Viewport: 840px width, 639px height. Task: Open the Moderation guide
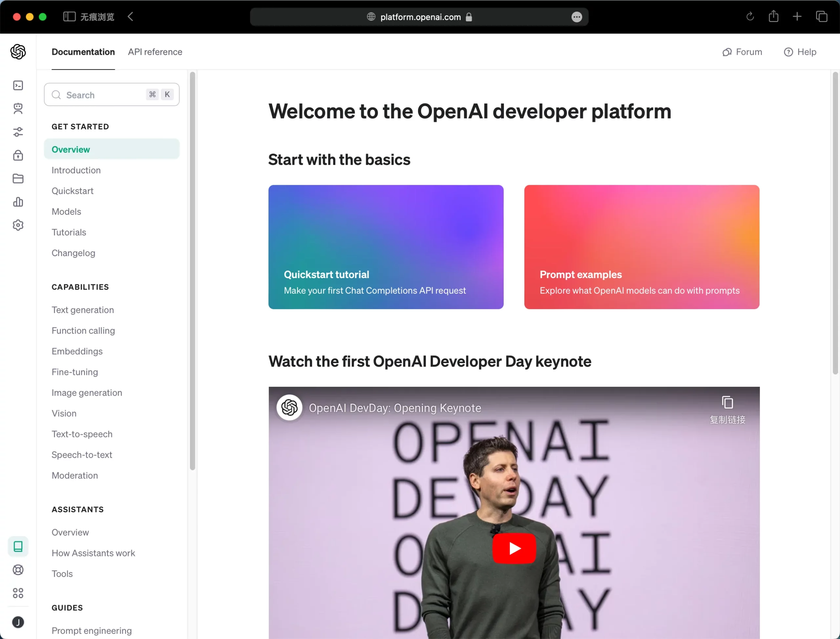[x=75, y=475]
